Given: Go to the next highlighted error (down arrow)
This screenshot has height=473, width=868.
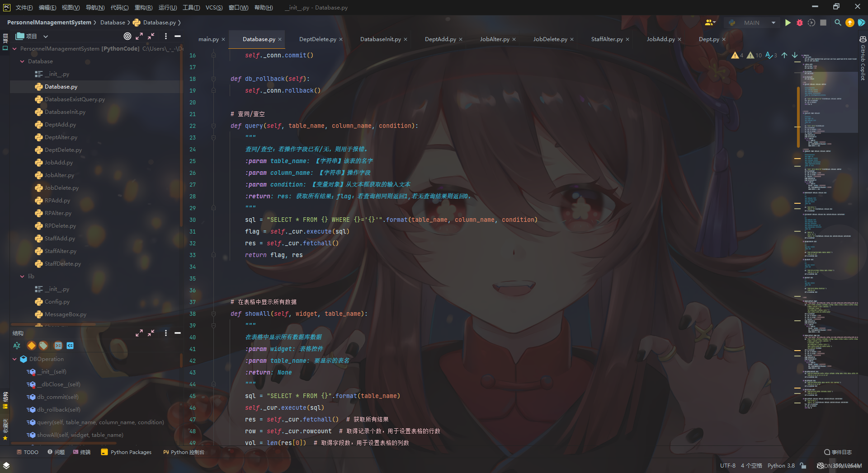Looking at the screenshot, I should (x=795, y=55).
